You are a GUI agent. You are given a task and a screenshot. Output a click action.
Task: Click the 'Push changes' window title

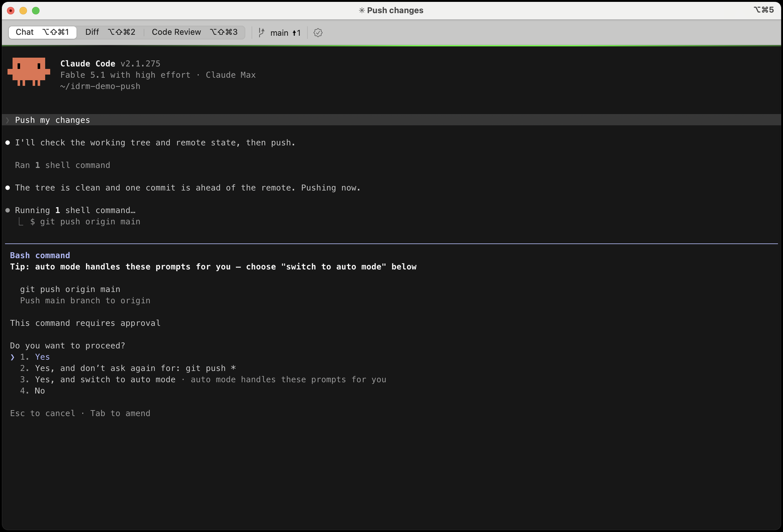[395, 10]
